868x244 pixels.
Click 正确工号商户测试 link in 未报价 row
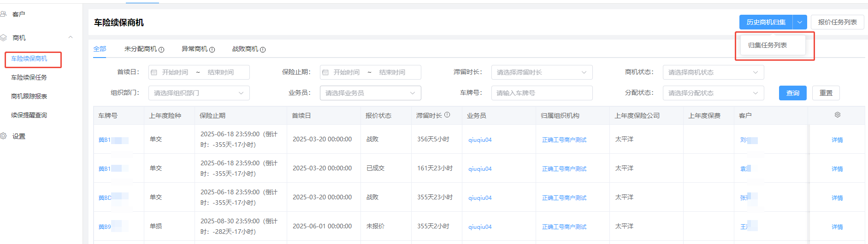pos(564,227)
